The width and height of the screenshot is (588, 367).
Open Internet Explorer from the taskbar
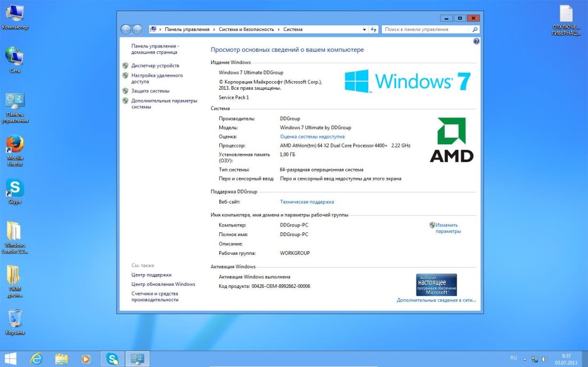pyautogui.click(x=36, y=358)
